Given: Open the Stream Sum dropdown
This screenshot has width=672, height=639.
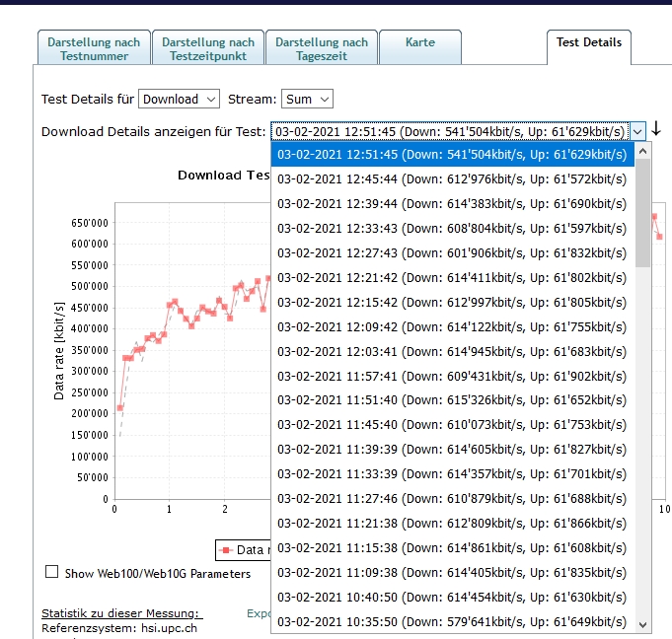Looking at the screenshot, I should [307, 99].
